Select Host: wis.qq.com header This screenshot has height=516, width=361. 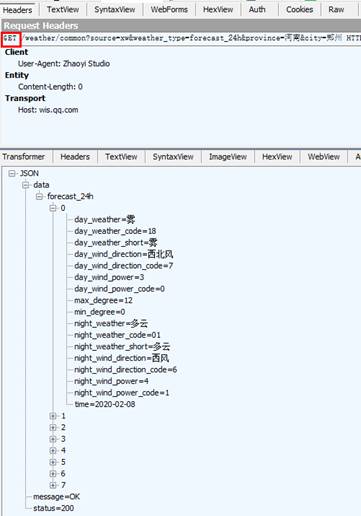[x=48, y=110]
